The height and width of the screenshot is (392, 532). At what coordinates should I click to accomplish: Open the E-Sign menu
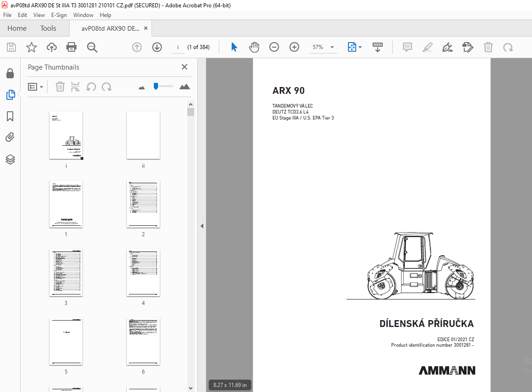tap(59, 15)
